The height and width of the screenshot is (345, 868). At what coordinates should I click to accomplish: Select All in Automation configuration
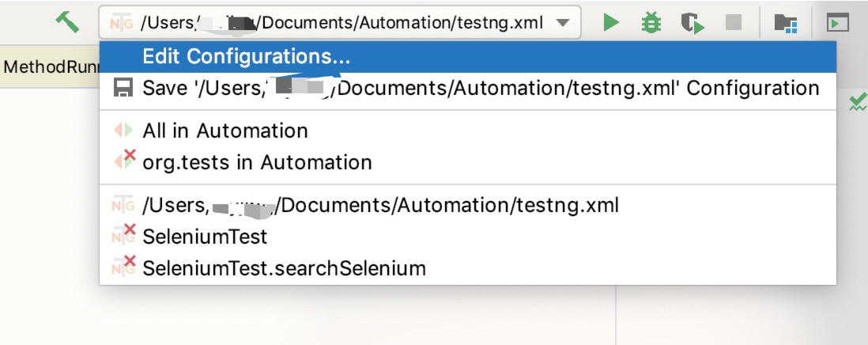pos(225,131)
